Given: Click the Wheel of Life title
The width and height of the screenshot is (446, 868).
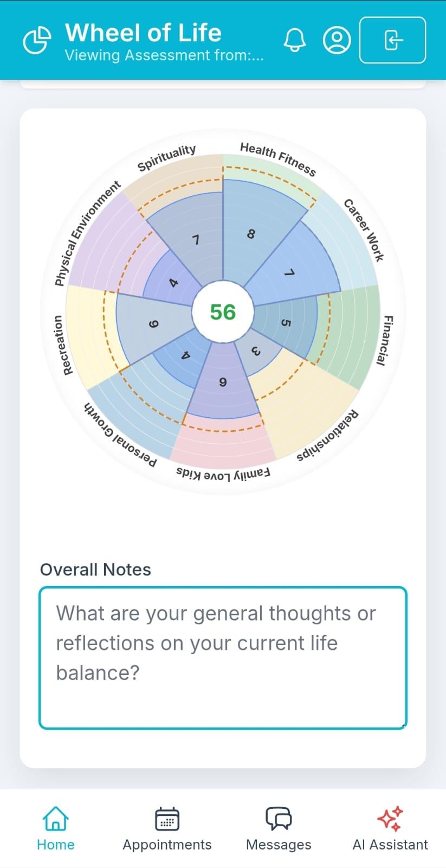Looking at the screenshot, I should 143,33.
